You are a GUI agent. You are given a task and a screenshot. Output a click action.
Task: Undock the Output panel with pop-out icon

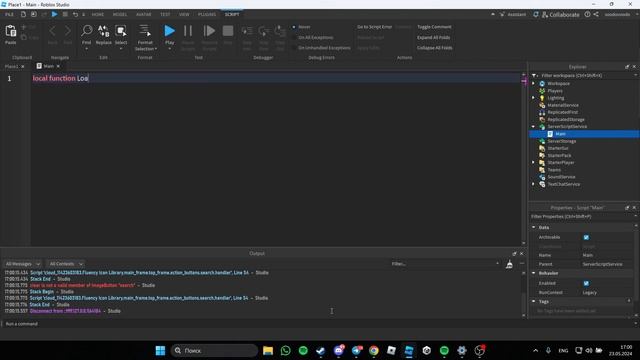pyautogui.click(x=514, y=253)
